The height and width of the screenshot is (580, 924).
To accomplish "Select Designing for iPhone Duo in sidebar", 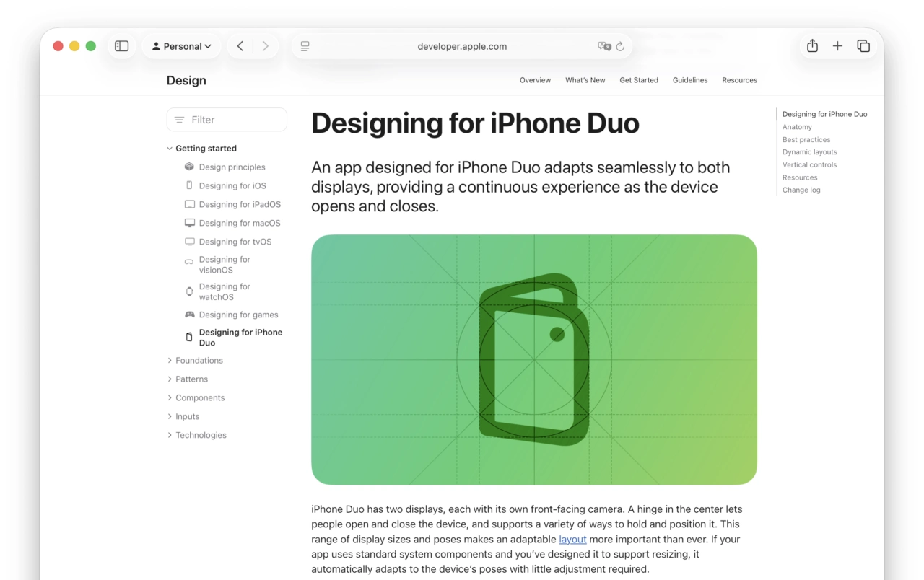I will [240, 338].
